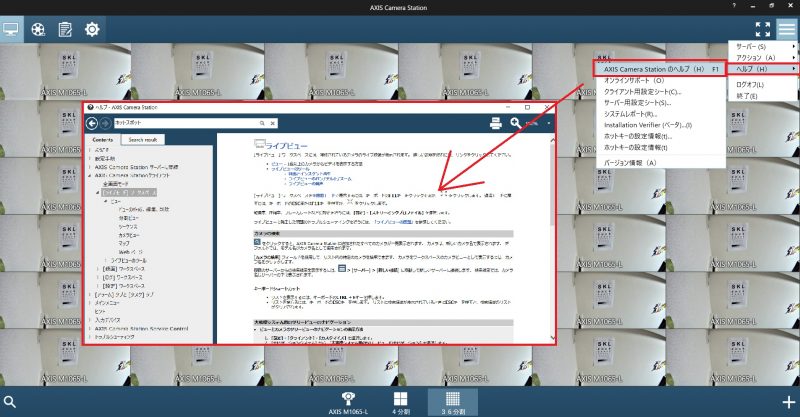This screenshot has width=800, height=417.
Task: Open the アクション (A) submenu
Action: tap(763, 58)
